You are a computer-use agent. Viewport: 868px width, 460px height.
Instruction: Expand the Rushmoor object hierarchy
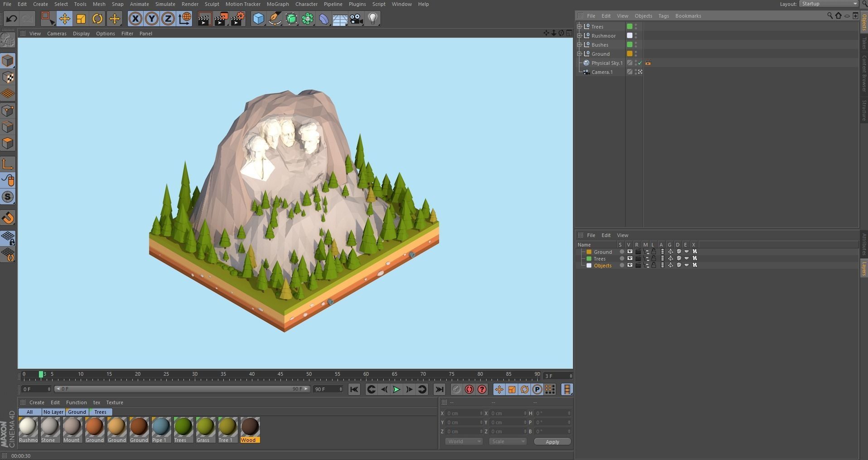[x=579, y=35]
